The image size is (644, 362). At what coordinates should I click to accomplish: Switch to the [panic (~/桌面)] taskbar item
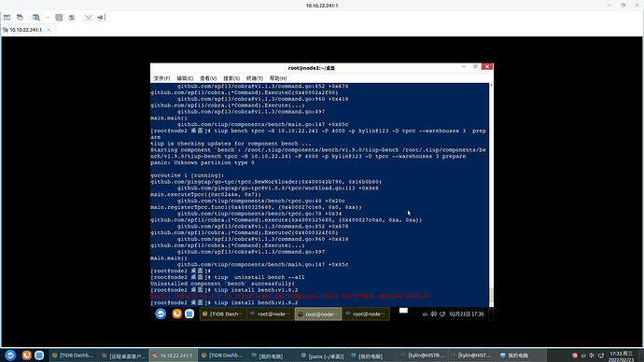[x=322, y=355]
